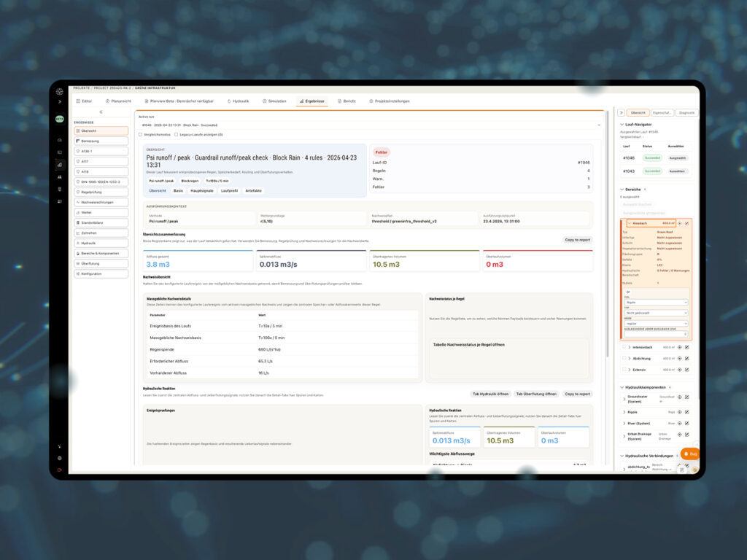Select the Intensivdach area checkbox
This screenshot has width=747, height=560.
point(624,347)
